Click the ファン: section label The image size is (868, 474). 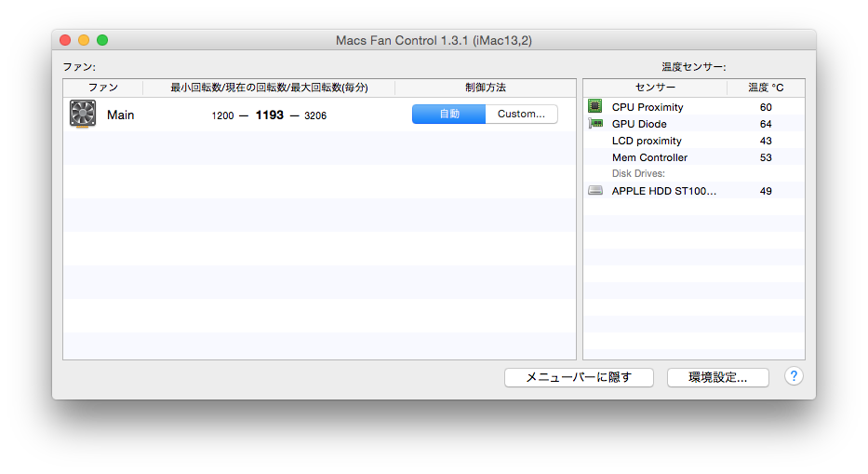point(79,66)
